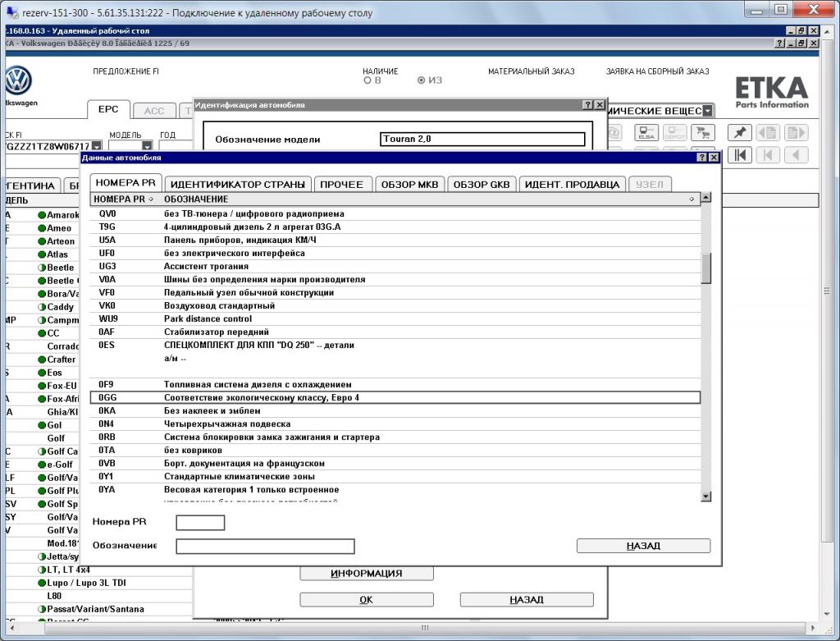Screen dimensions: 840x641
Task: Click the green dot beside Crafter
Action: pos(42,359)
